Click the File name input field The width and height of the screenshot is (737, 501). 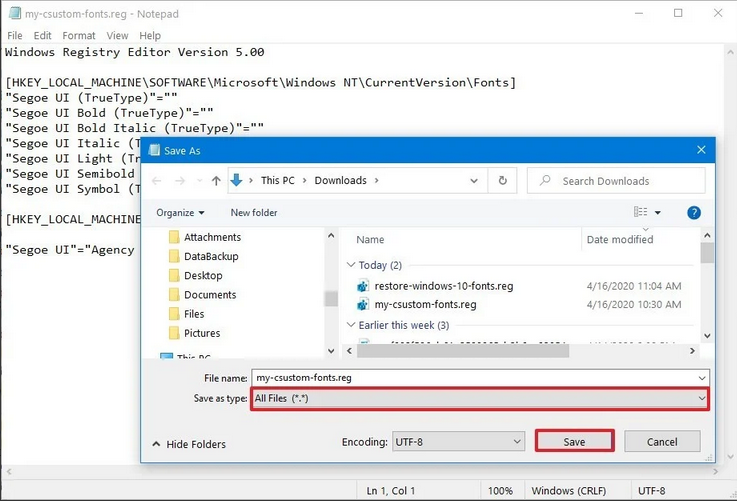pyautogui.click(x=480, y=378)
